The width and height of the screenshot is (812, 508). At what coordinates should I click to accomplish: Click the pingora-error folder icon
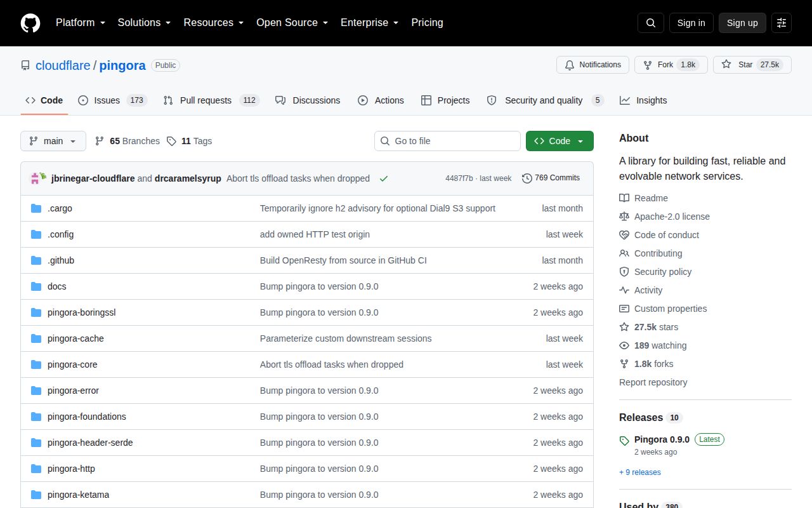[x=36, y=391]
